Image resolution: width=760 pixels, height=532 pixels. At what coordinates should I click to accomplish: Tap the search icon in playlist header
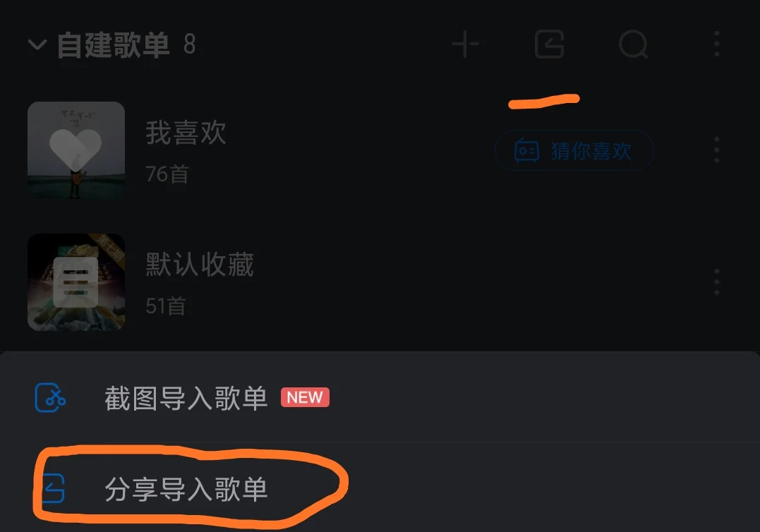point(634,44)
